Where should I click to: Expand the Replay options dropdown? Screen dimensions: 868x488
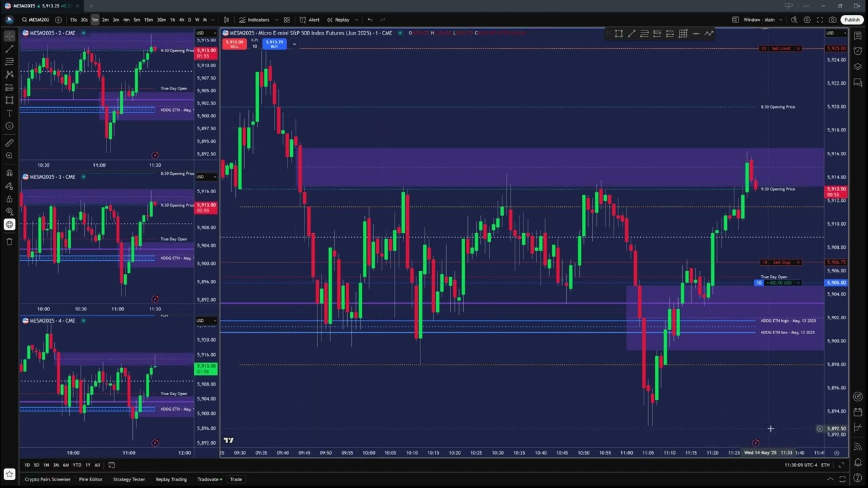pyautogui.click(x=357, y=20)
